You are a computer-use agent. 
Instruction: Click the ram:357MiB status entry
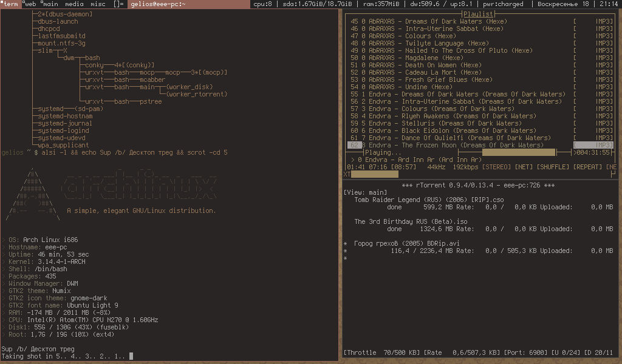381,4
